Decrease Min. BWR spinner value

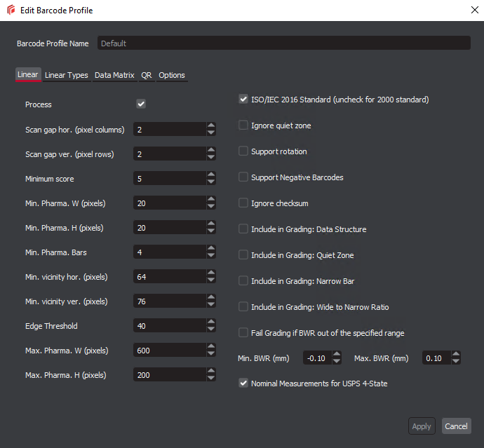(x=337, y=362)
